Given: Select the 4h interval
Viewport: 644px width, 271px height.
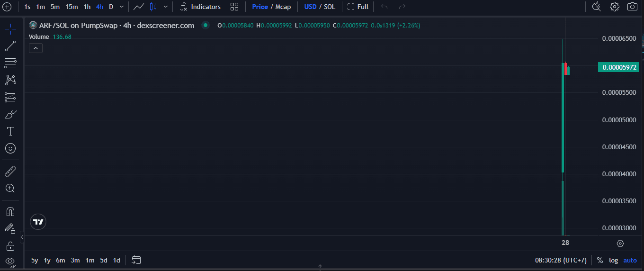Looking at the screenshot, I should coord(99,7).
